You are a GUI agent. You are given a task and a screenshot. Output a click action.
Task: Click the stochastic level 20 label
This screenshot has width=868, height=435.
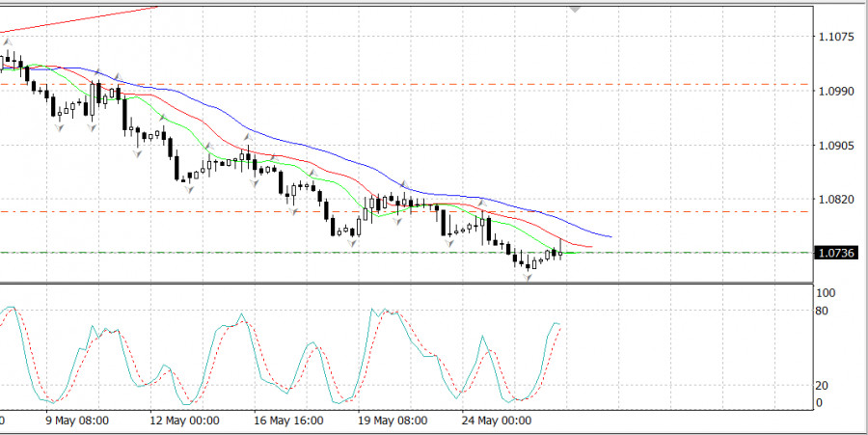pyautogui.click(x=822, y=385)
